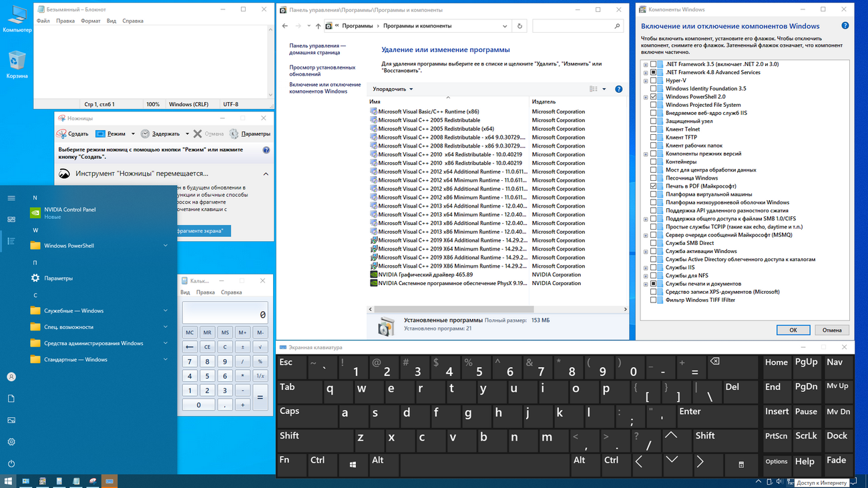Click the calculator backspace arrow button

(x=190, y=347)
